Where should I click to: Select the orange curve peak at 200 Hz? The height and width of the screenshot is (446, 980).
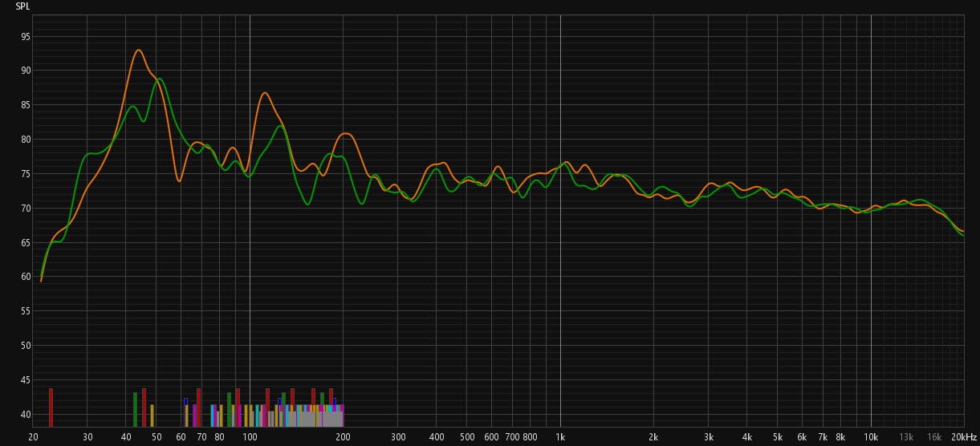(345, 133)
